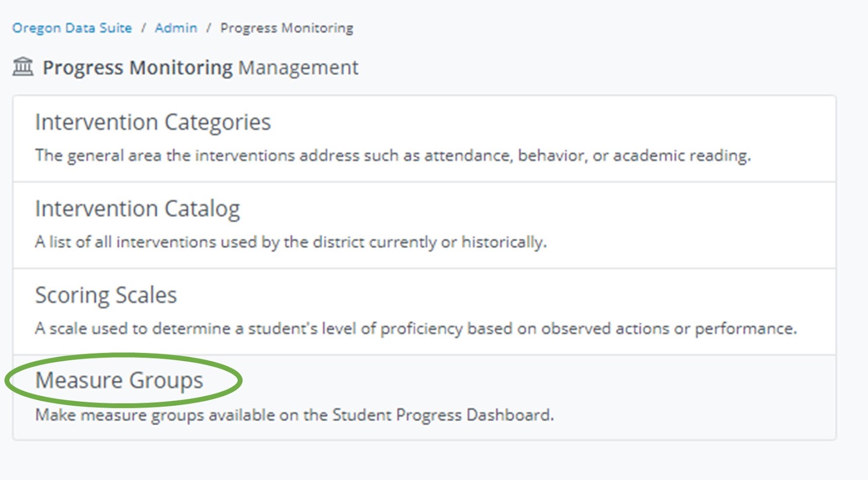Click the Progress Monitoring breadcrumb item
The width and height of the screenshot is (868, 480).
(x=286, y=28)
